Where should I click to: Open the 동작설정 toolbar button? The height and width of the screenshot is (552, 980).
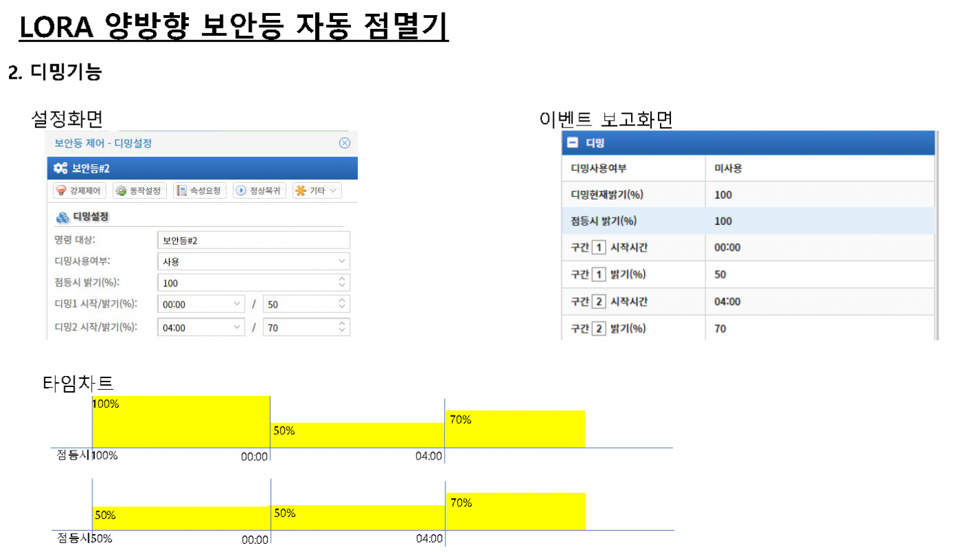[x=141, y=191]
